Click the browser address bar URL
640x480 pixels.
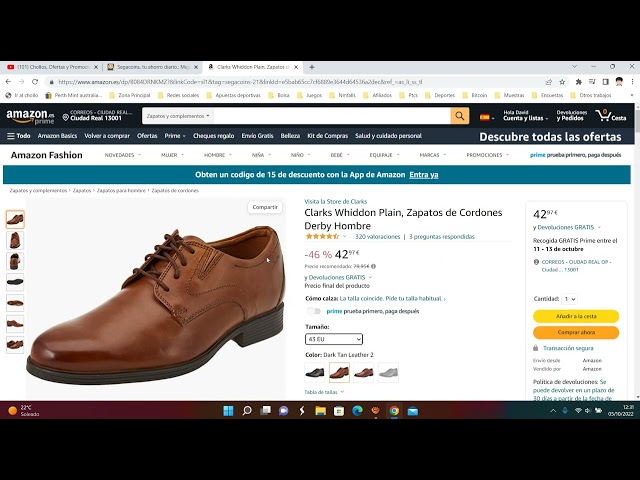point(240,82)
